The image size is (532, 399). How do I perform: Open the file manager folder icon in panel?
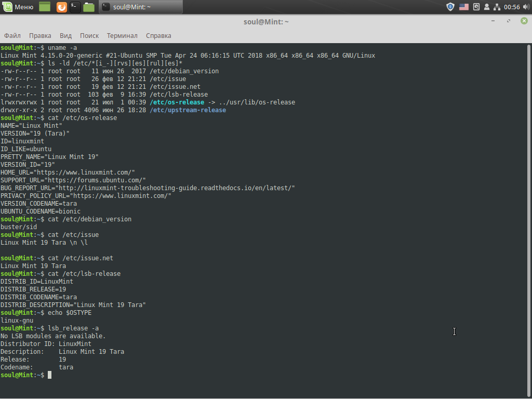point(88,7)
